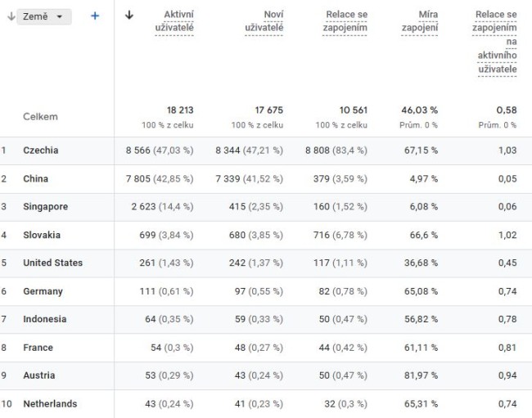The image size is (532, 418).
Task: Click sort arrow beside Země dimension
Action: 11,16
